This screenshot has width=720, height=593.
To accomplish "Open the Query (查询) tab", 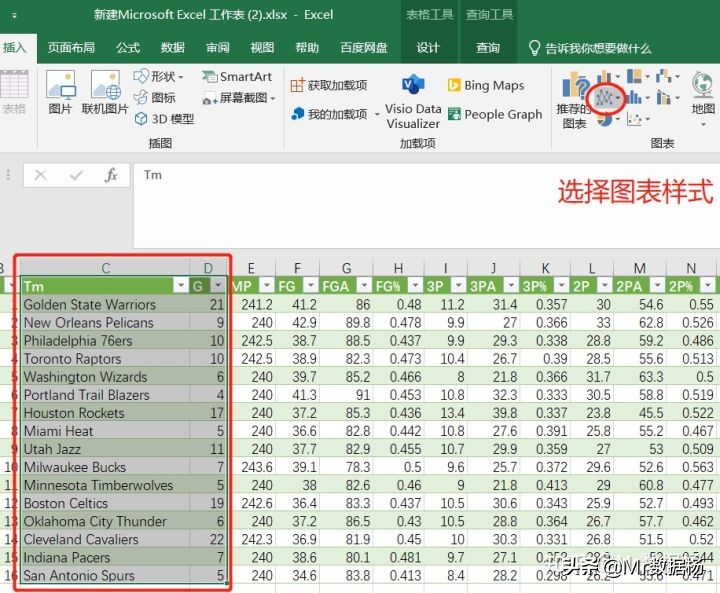I will (x=488, y=48).
